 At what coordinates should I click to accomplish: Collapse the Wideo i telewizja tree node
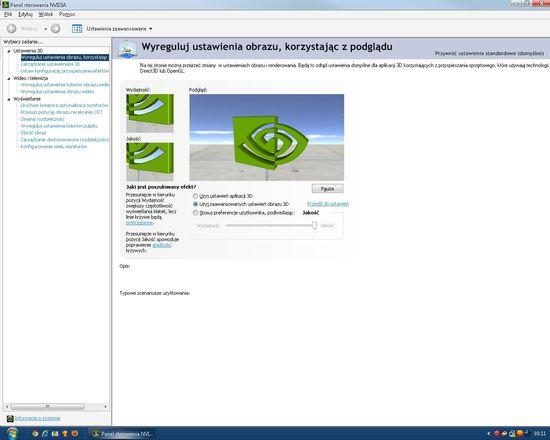pyautogui.click(x=9, y=79)
